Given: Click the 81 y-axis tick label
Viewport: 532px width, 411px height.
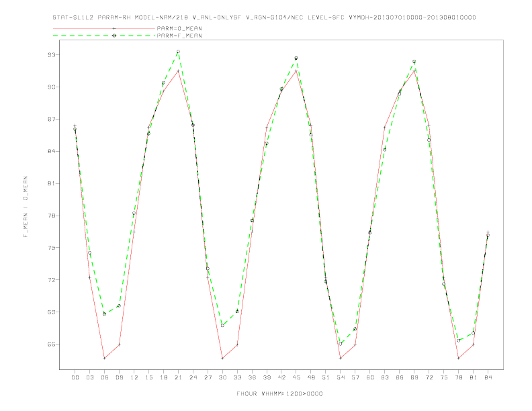Looking at the screenshot, I should [x=51, y=183].
